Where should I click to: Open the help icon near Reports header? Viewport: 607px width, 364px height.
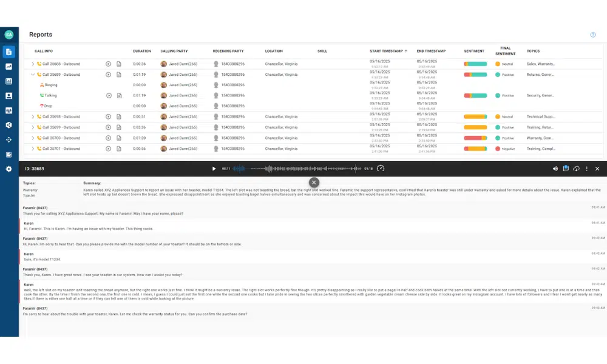click(593, 35)
